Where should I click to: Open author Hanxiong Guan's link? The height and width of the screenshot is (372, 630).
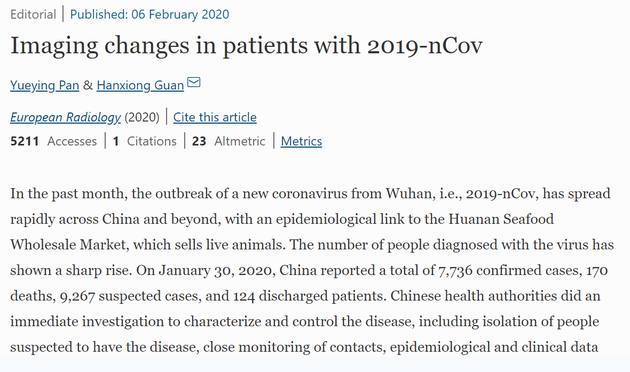coord(140,86)
